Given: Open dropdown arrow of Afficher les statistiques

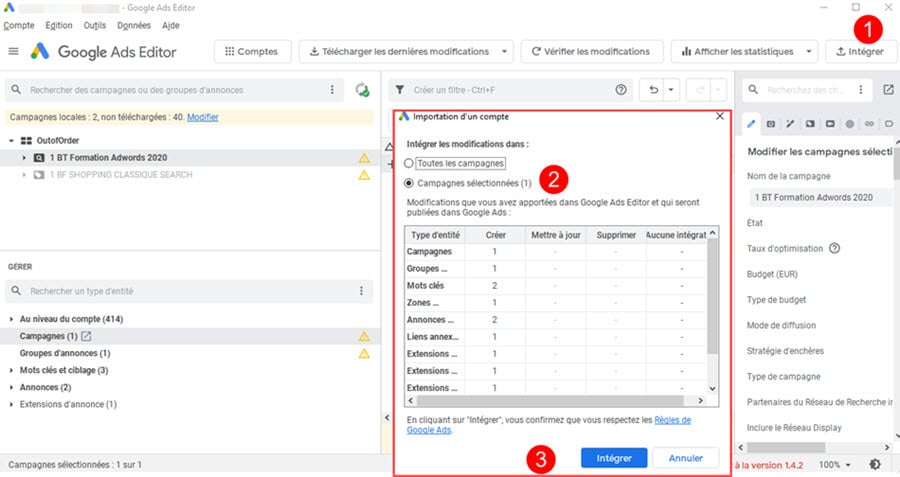Looking at the screenshot, I should coord(809,52).
